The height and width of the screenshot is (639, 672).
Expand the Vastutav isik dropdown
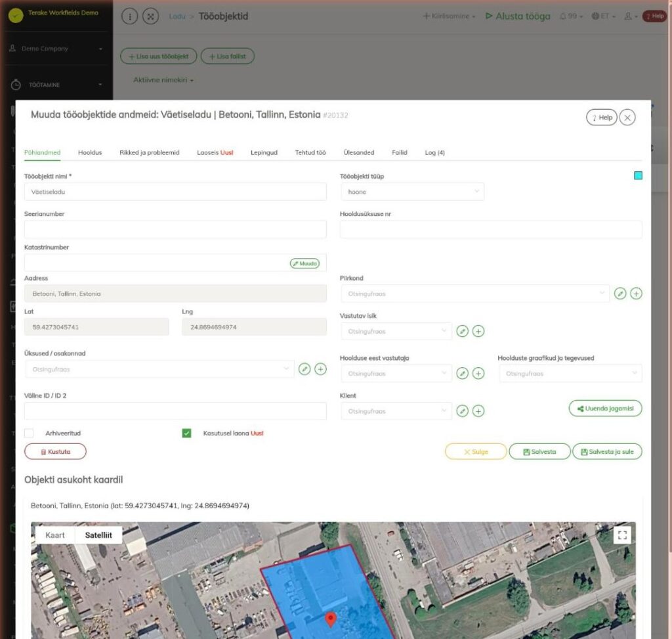pyautogui.click(x=396, y=332)
